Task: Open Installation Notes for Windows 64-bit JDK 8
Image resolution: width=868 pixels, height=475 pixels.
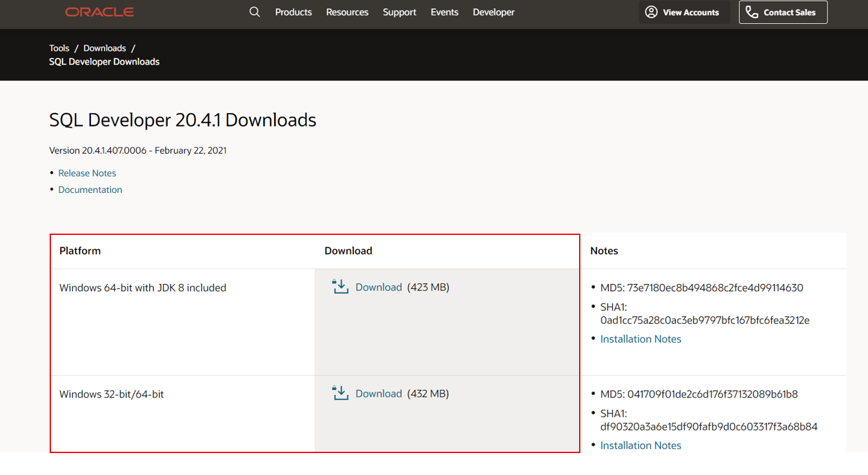Action: (640, 339)
